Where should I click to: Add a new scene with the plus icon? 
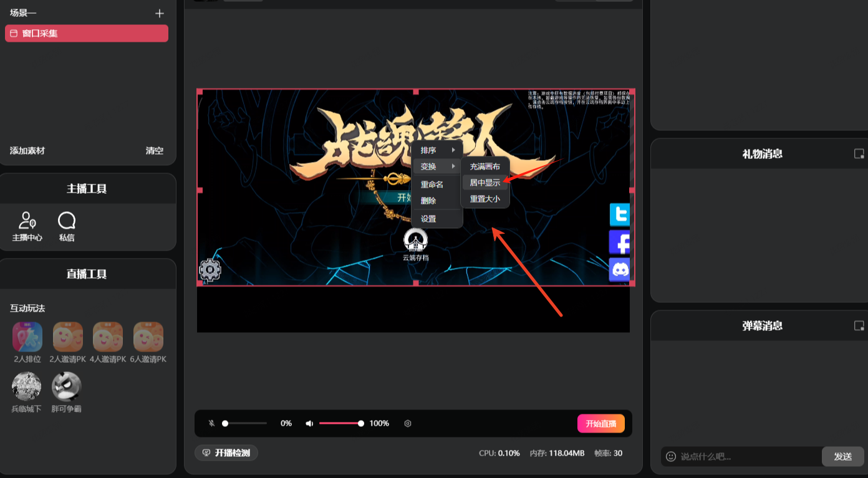pos(160,14)
